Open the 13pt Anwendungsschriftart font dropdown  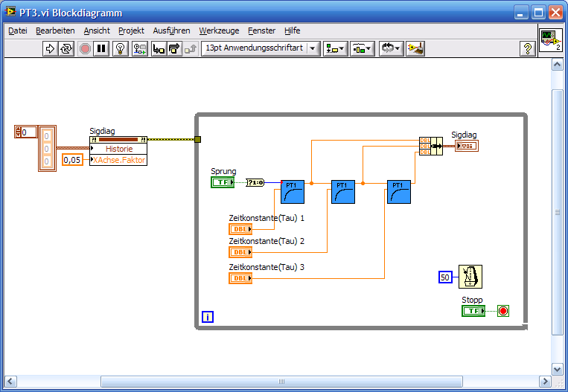pos(261,48)
